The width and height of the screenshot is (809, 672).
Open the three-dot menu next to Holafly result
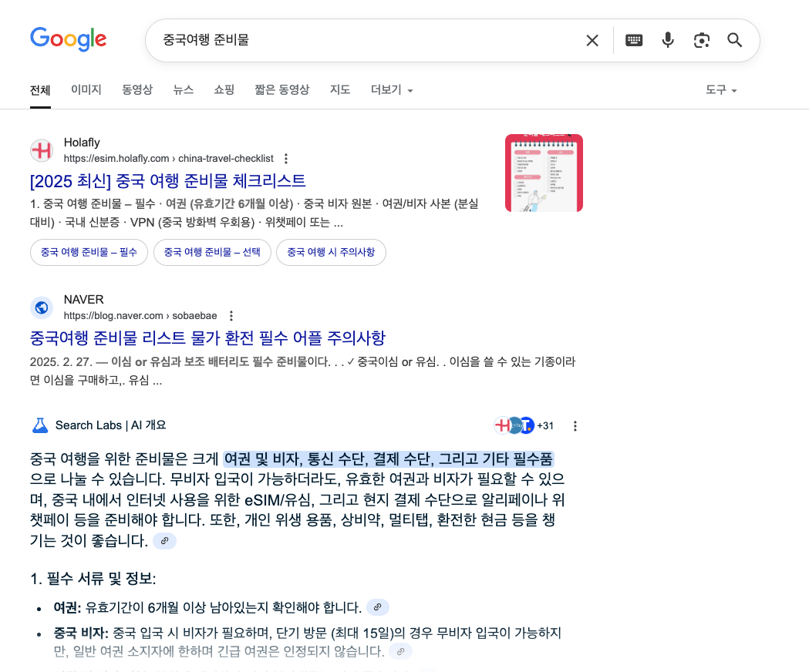[285, 158]
